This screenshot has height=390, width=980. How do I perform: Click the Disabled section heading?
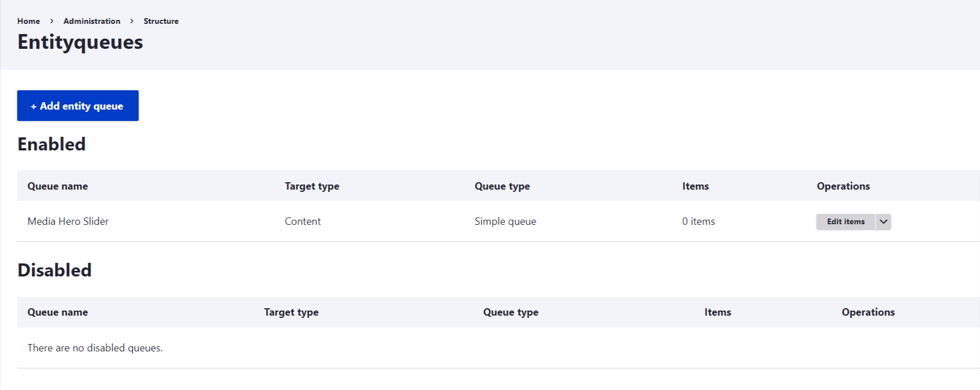tap(55, 270)
